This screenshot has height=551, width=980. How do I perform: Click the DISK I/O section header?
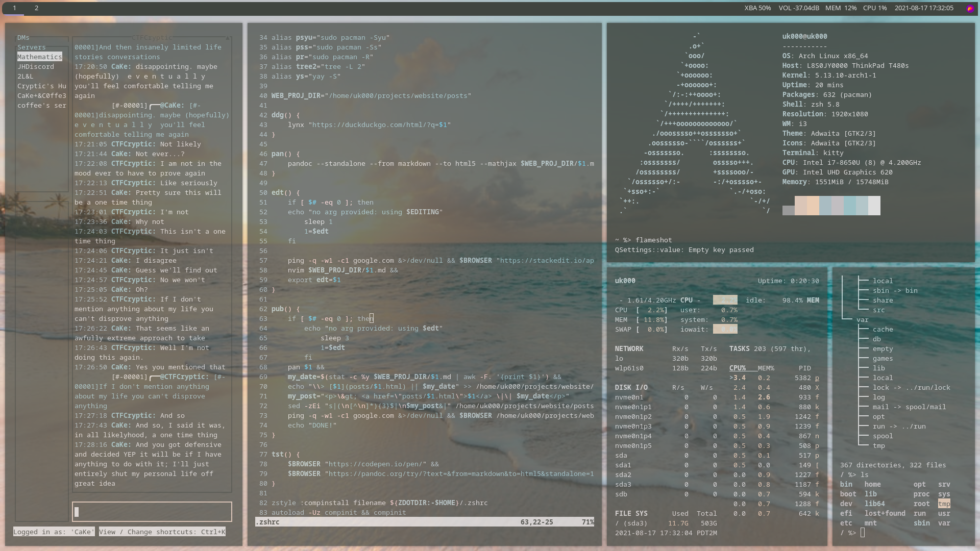[631, 388]
